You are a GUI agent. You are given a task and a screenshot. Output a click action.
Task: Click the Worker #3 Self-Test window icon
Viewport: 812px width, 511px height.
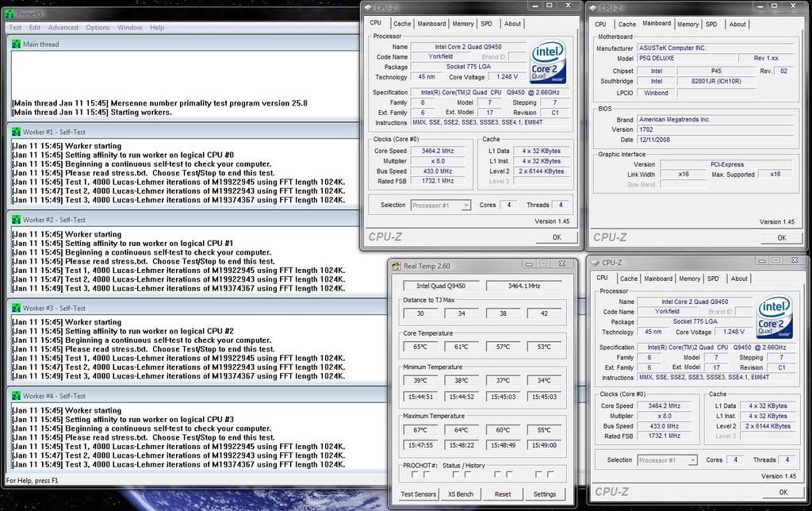point(16,309)
